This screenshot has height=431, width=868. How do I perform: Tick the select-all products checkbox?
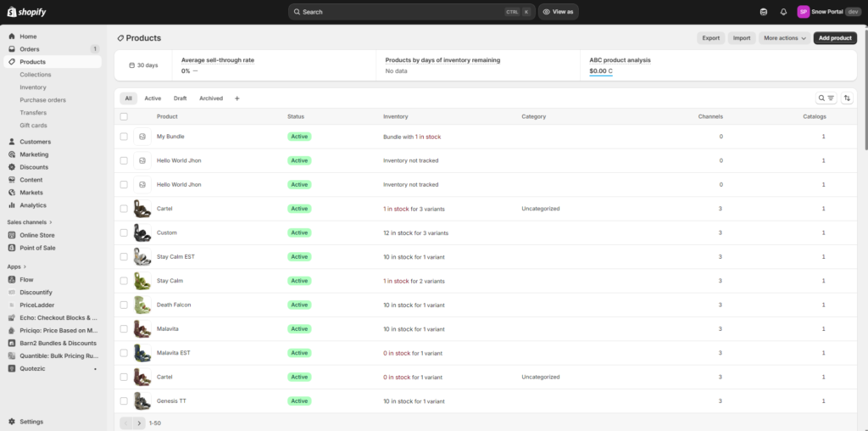tap(124, 117)
